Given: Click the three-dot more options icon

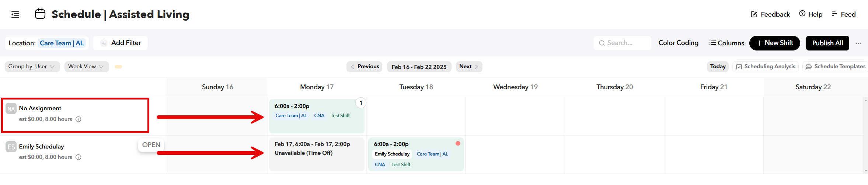Looking at the screenshot, I should pos(859,43).
